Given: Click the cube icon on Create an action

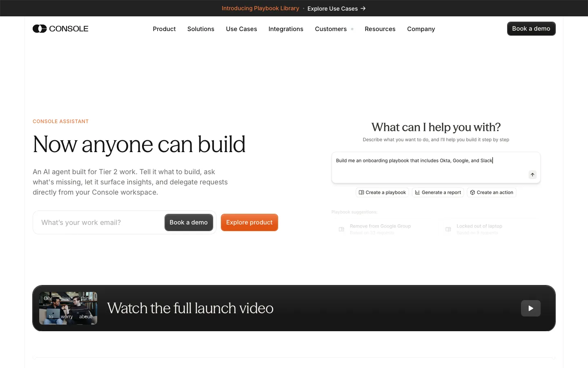Looking at the screenshot, I should coord(472,193).
